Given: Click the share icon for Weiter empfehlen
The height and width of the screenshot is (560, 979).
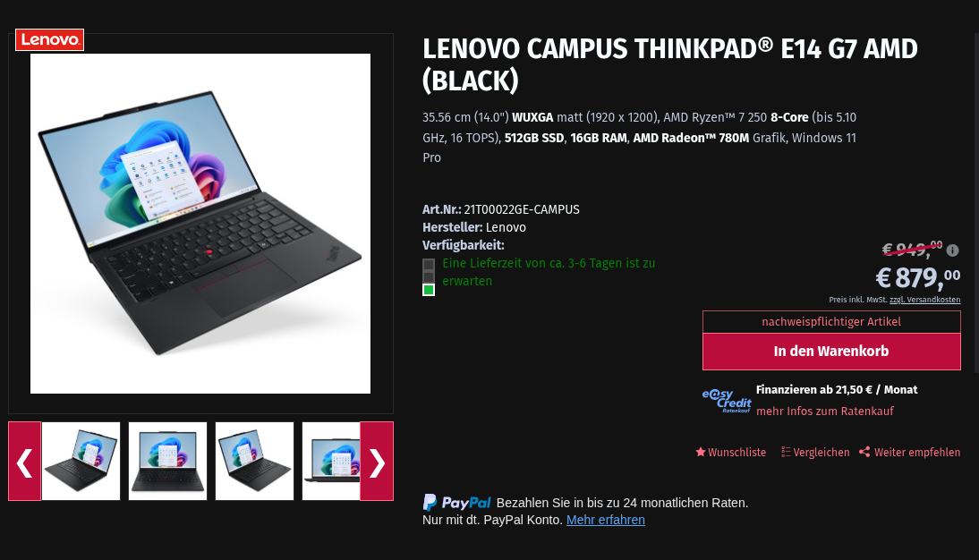Looking at the screenshot, I should [x=864, y=452].
